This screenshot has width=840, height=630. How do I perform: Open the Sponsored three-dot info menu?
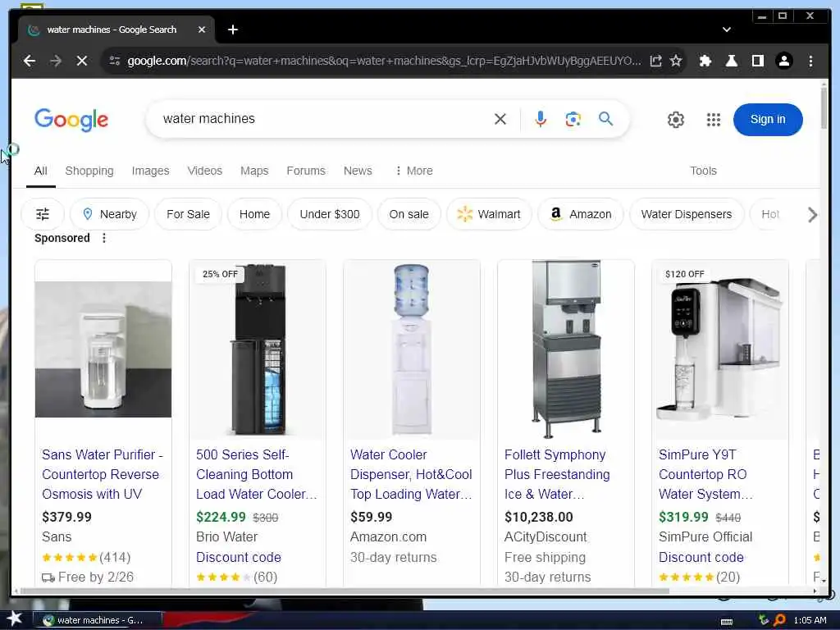click(104, 239)
